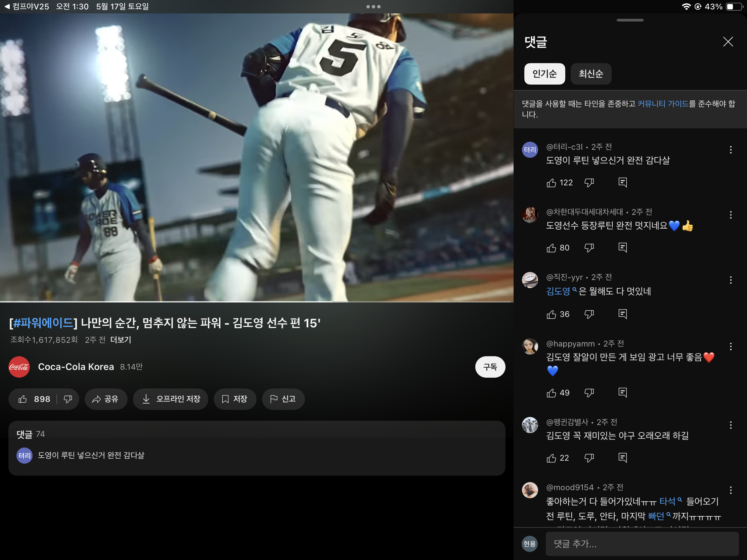Dislike the comment by @차한대두대세대차세대
The height and width of the screenshot is (560, 747).
pos(589,248)
